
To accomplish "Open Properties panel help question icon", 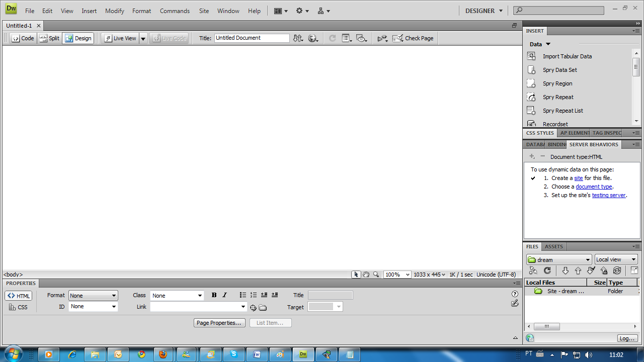I will [x=515, y=294].
